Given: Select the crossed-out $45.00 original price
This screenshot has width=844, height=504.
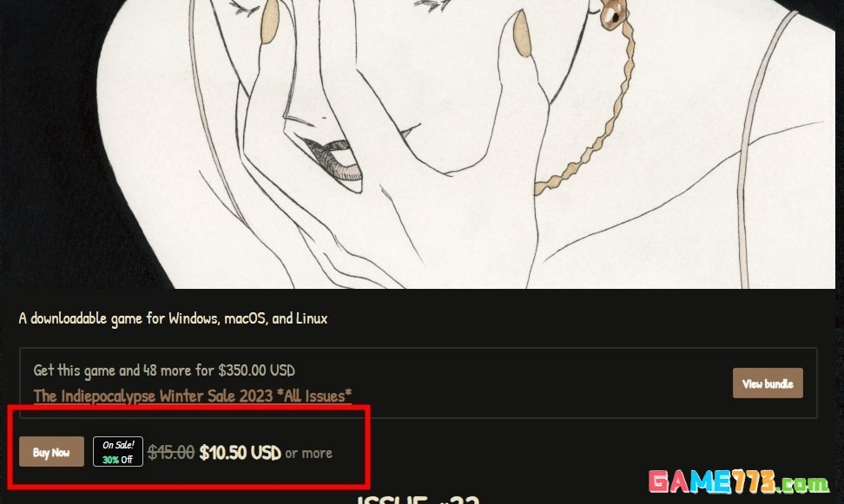Looking at the screenshot, I should click(x=171, y=452).
